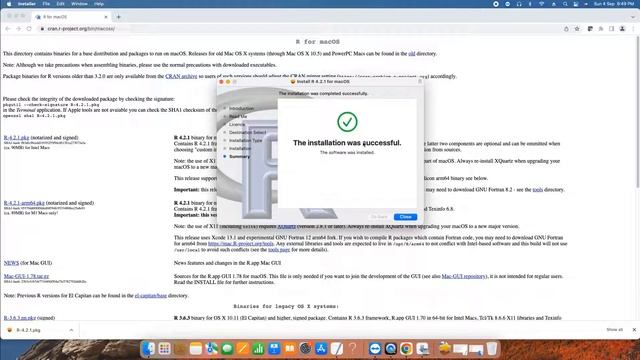Open Finder from the Dock

point(149,349)
